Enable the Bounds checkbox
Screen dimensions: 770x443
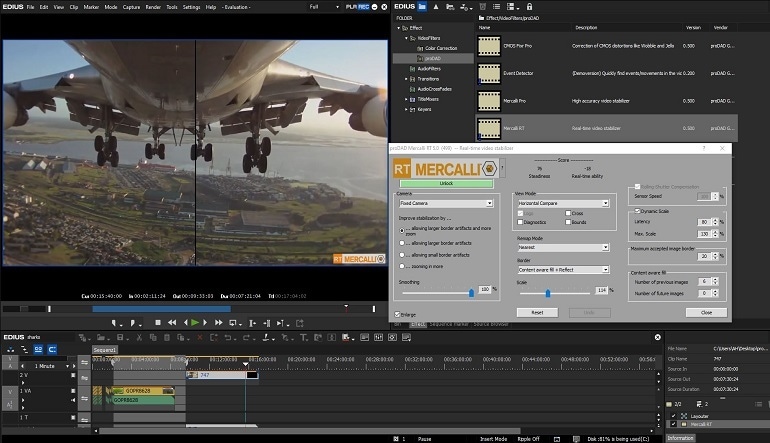568,222
